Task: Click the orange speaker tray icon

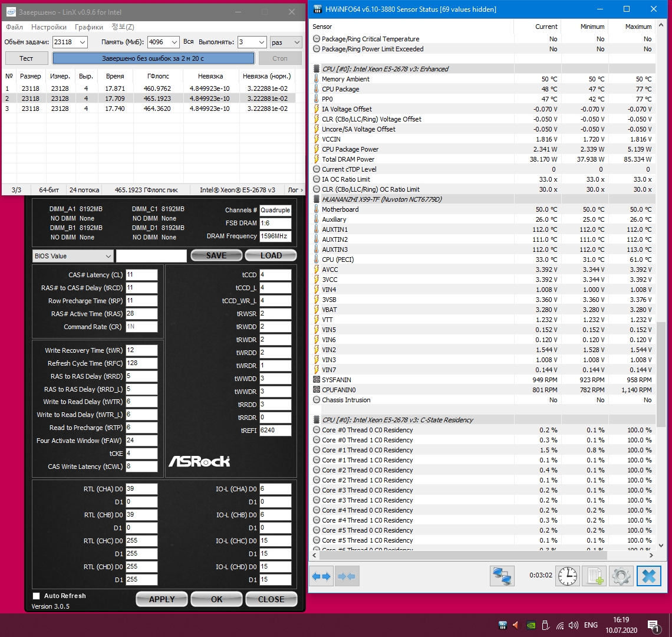Action: (x=516, y=625)
